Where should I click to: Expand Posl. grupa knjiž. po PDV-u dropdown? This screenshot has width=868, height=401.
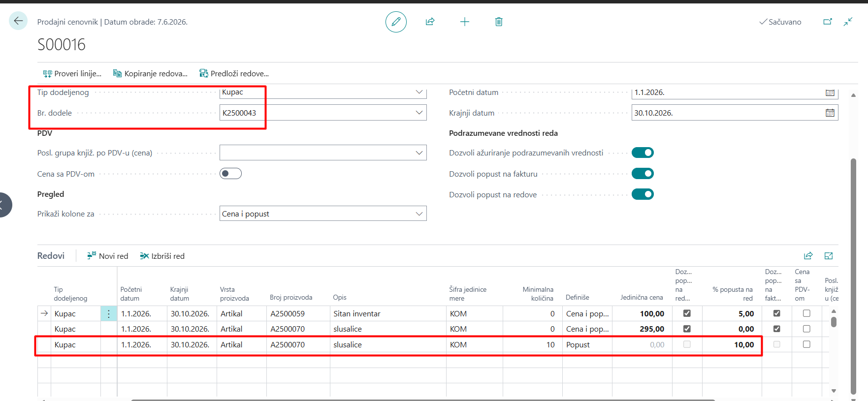click(419, 153)
